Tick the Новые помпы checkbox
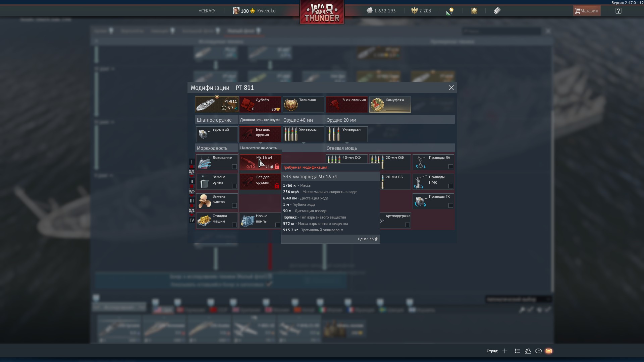This screenshot has height=362, width=644. click(277, 225)
